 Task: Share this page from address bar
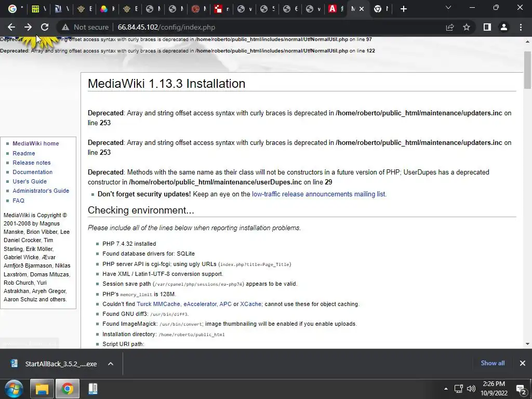click(x=450, y=27)
